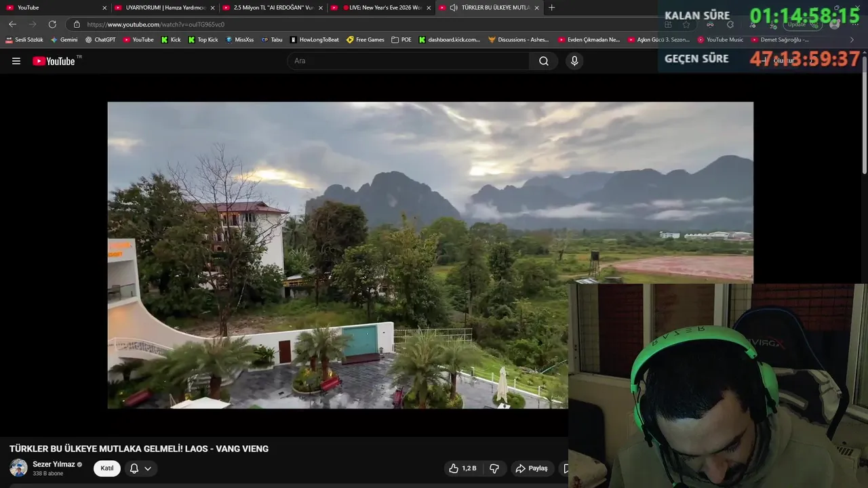Click the address bar URL
Viewport: 868px width, 488px height.
click(156, 24)
